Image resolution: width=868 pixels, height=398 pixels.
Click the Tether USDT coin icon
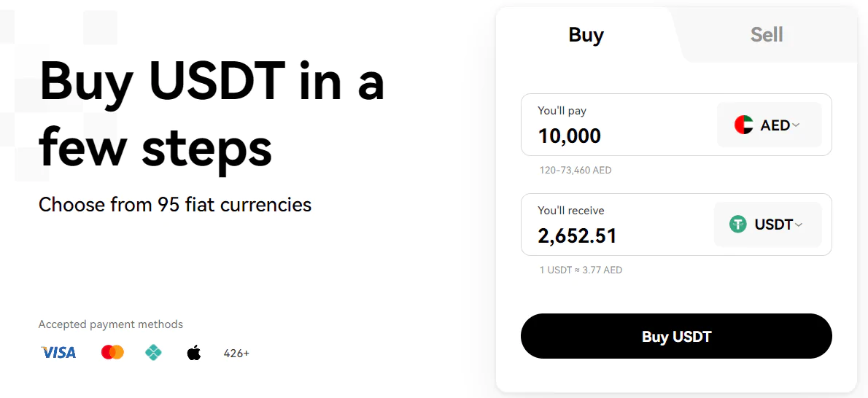(738, 225)
